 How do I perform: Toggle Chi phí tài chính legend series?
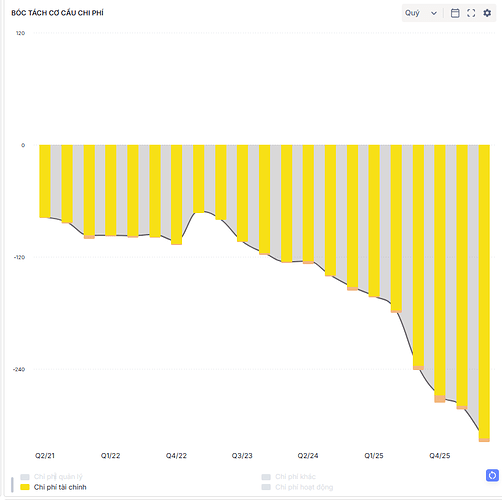click(60, 487)
